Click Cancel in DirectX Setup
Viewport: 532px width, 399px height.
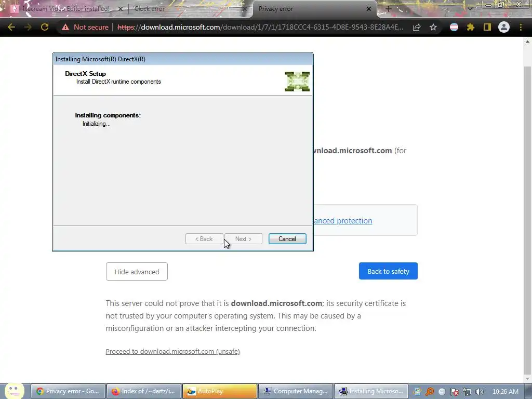tap(287, 239)
